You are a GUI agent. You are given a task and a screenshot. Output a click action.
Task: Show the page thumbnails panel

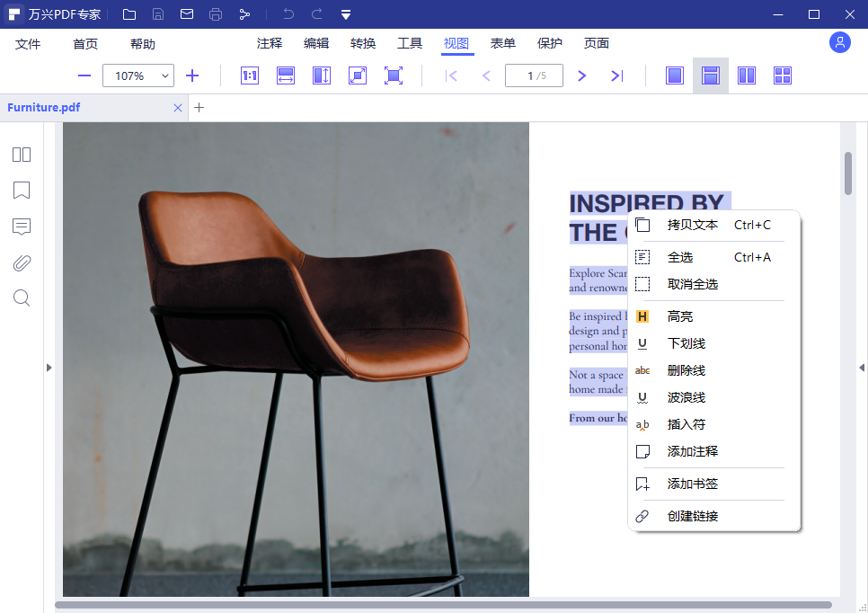[x=22, y=155]
